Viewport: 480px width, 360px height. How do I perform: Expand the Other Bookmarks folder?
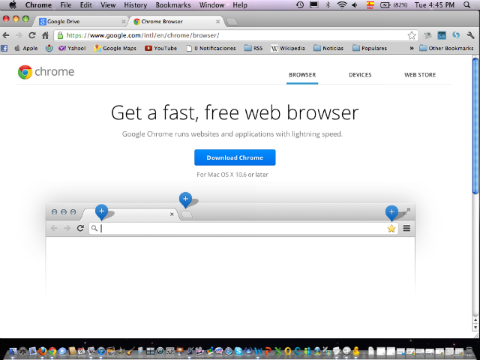(446, 48)
